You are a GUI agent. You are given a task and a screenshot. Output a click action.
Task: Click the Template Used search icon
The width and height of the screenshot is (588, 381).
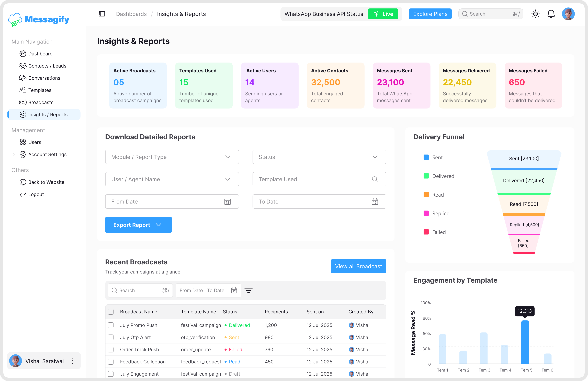[375, 179]
